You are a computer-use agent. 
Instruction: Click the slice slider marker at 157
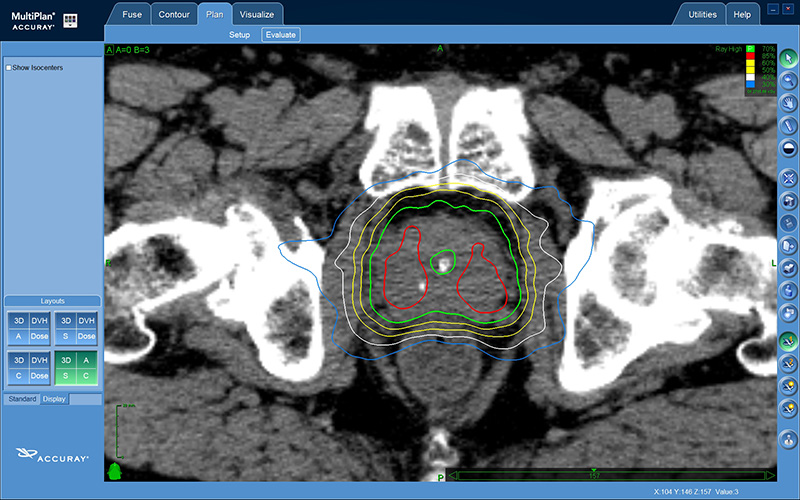click(x=594, y=471)
